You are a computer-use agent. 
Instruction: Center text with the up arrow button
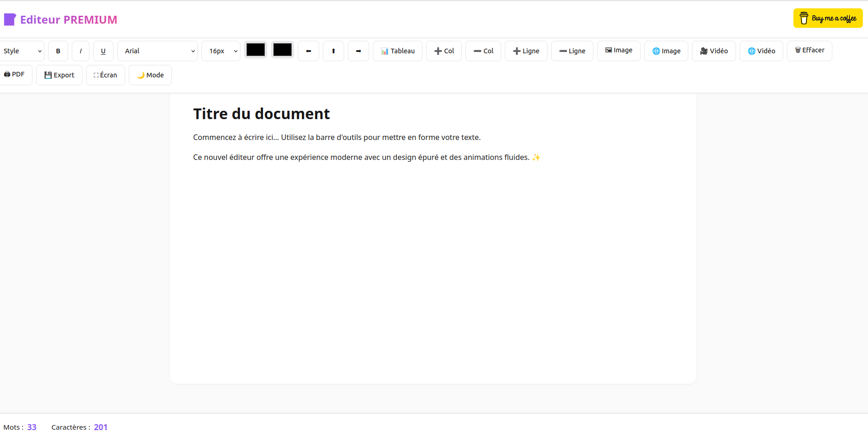tap(333, 51)
